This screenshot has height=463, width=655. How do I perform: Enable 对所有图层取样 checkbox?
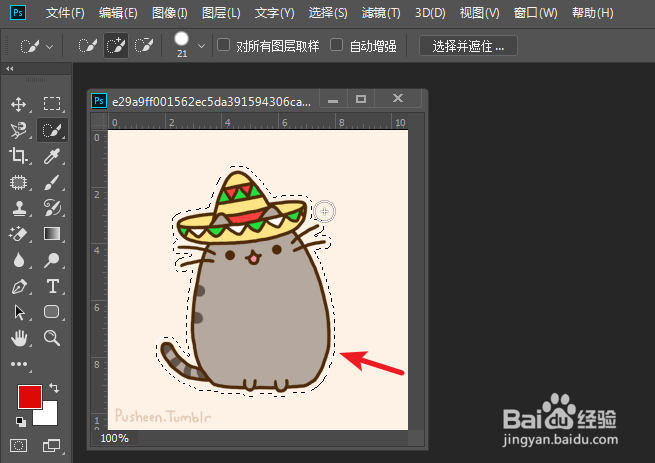[223, 45]
